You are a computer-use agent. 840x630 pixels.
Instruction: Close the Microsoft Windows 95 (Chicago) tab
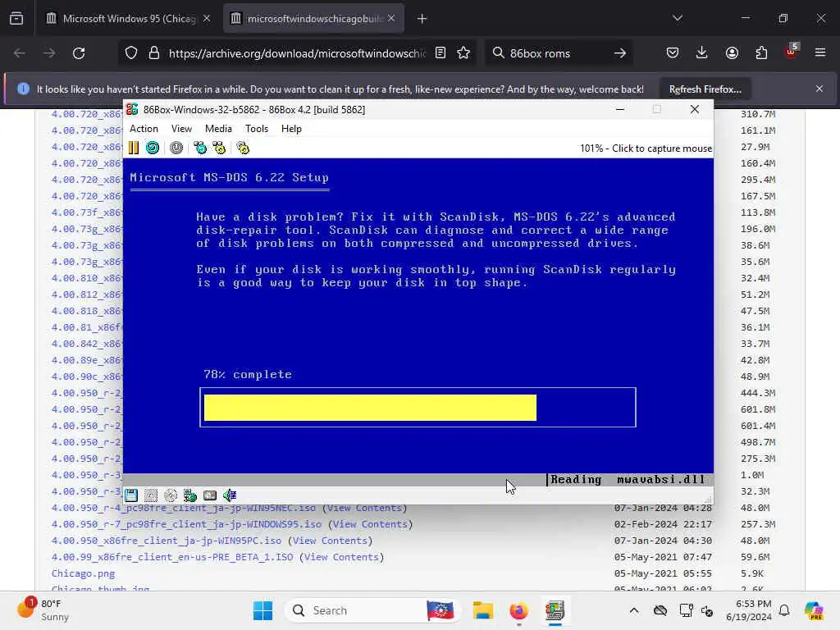(207, 19)
